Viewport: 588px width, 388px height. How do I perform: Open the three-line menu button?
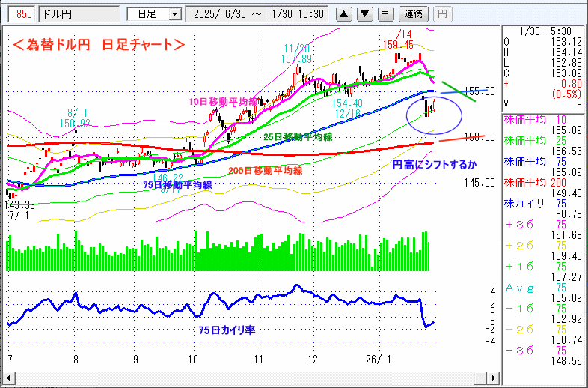[x=385, y=13]
